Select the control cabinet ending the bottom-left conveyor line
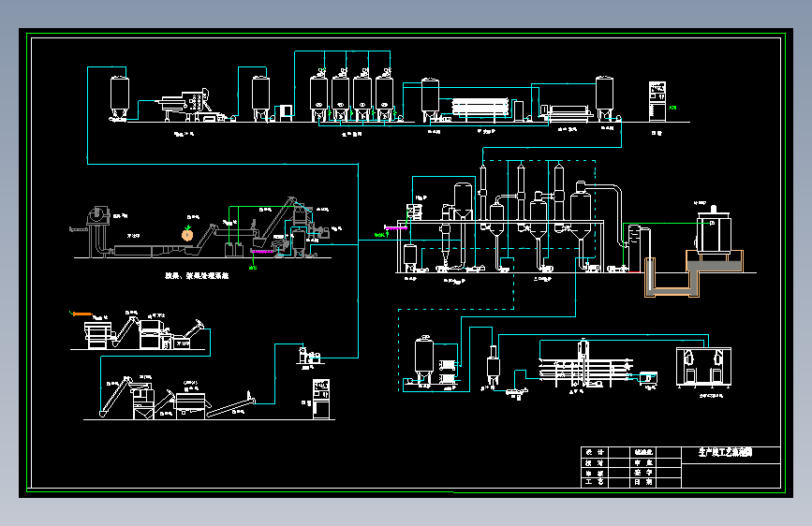This screenshot has width=812, height=526. click(321, 399)
